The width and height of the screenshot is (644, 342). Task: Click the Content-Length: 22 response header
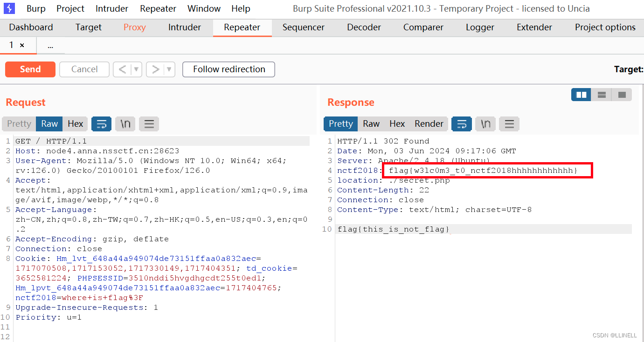point(383,190)
